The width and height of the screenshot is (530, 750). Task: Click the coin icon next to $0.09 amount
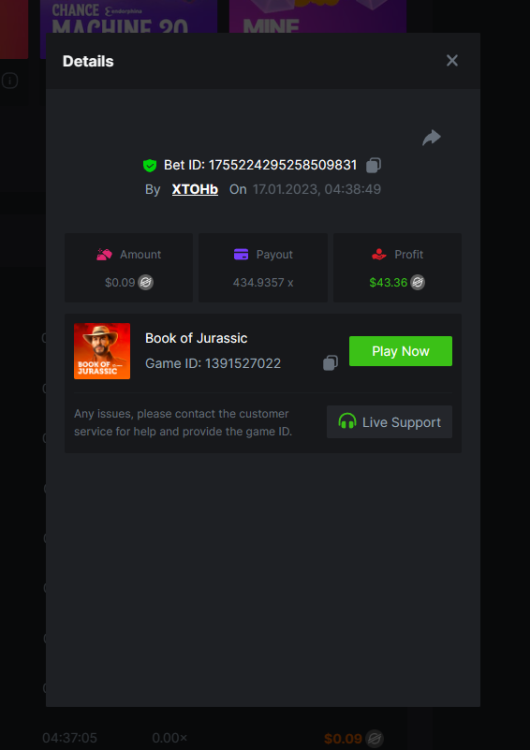tap(146, 283)
